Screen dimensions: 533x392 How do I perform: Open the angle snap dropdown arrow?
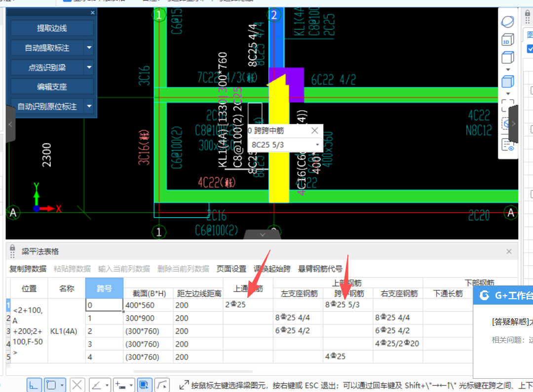click(x=107, y=385)
